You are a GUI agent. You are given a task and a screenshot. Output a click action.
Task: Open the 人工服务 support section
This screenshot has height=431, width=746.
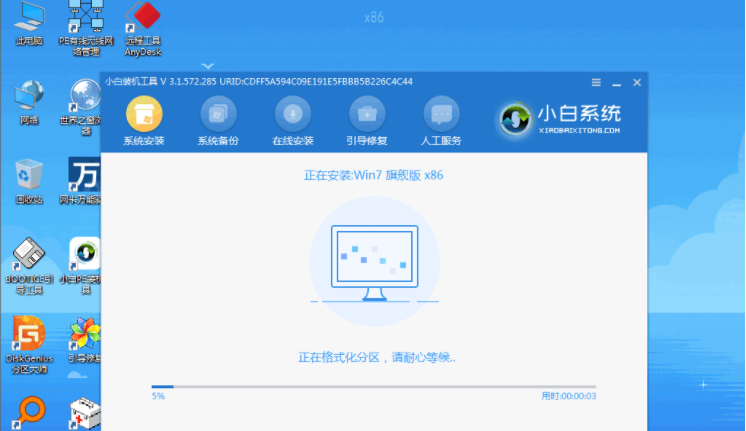click(442, 114)
